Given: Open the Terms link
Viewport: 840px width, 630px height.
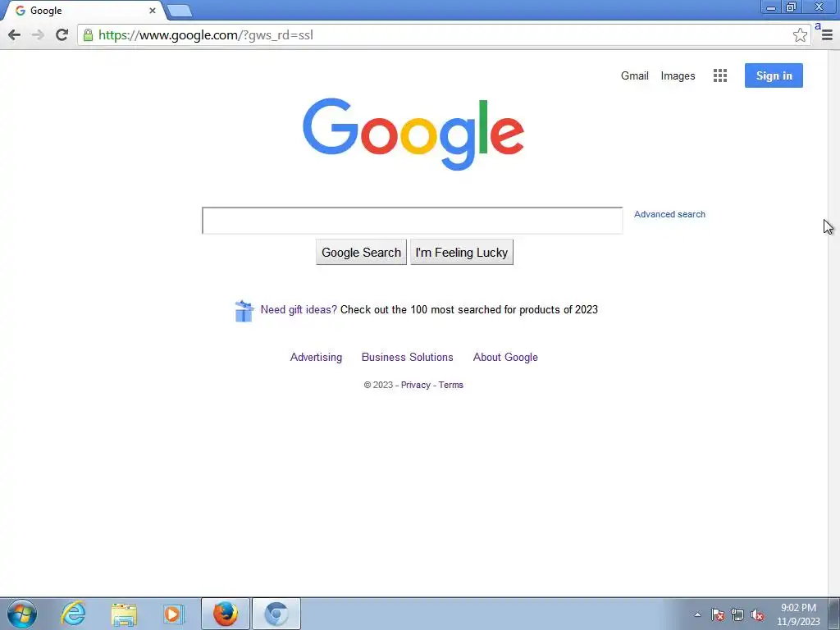Looking at the screenshot, I should tap(450, 385).
